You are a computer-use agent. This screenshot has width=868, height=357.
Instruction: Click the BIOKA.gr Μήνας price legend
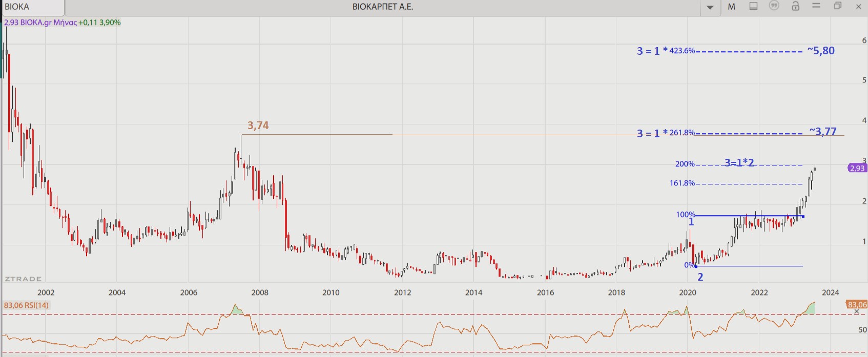[63, 23]
